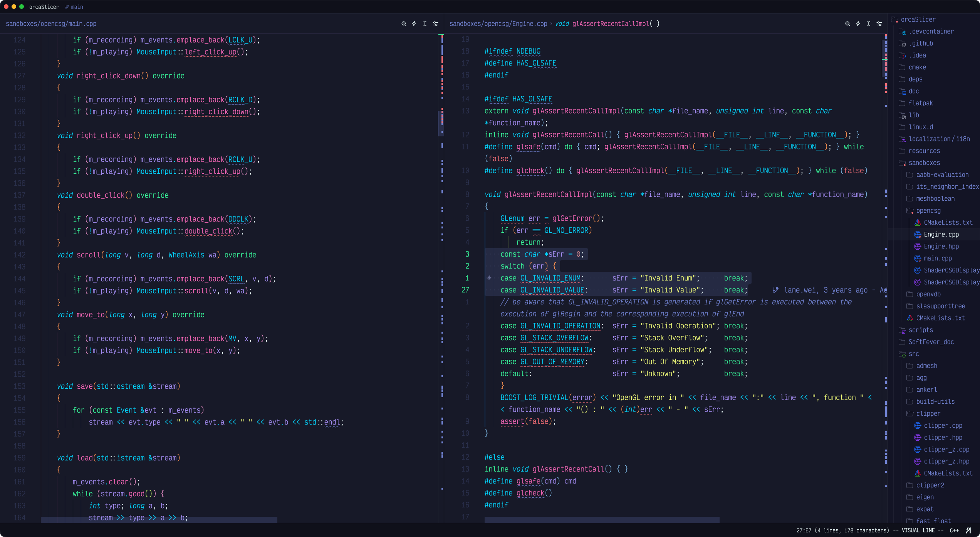Click lightning quick action icon in Engine.cpp pane
980x537 pixels.
[858, 24]
